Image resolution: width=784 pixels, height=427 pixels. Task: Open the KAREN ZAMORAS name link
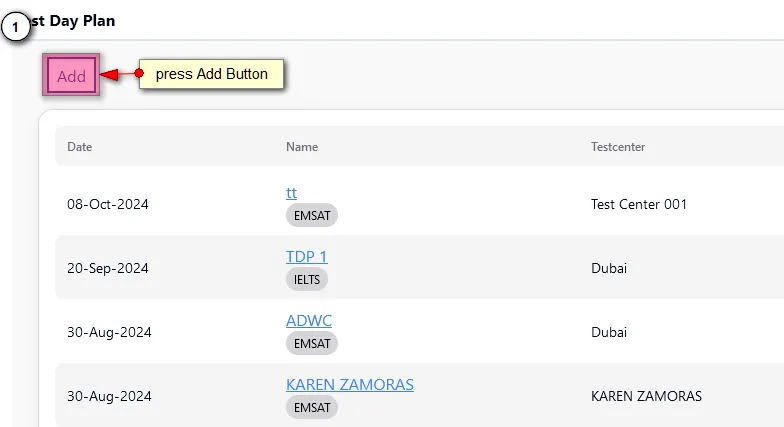pyautogui.click(x=349, y=385)
